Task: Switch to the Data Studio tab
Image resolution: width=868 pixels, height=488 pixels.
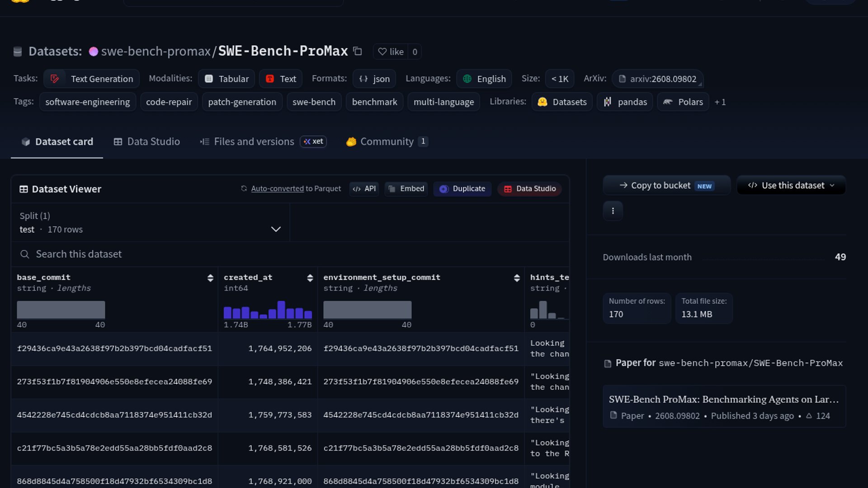Action: pos(147,142)
